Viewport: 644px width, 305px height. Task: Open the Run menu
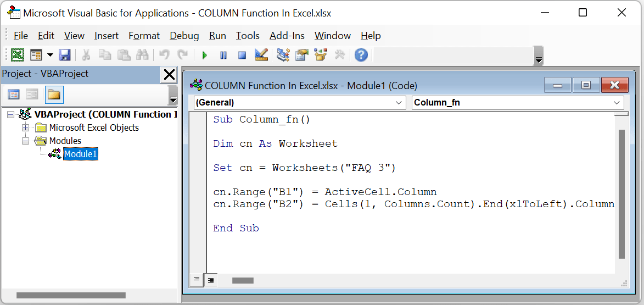[217, 36]
